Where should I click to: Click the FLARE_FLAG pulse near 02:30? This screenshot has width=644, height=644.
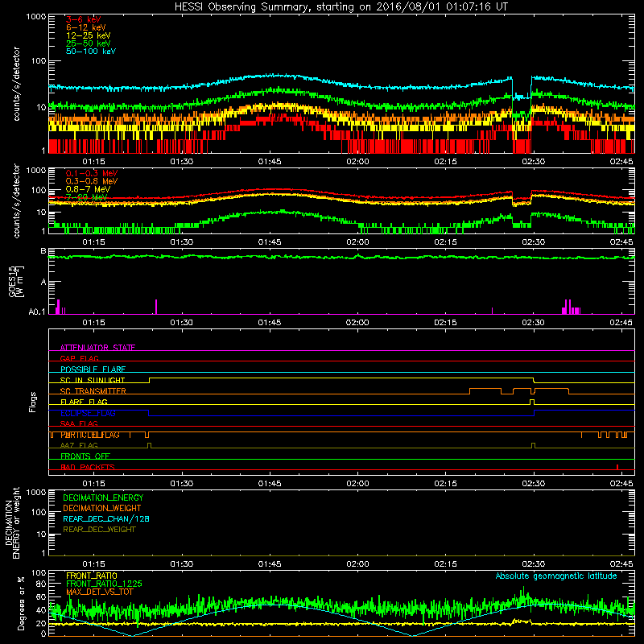click(532, 402)
